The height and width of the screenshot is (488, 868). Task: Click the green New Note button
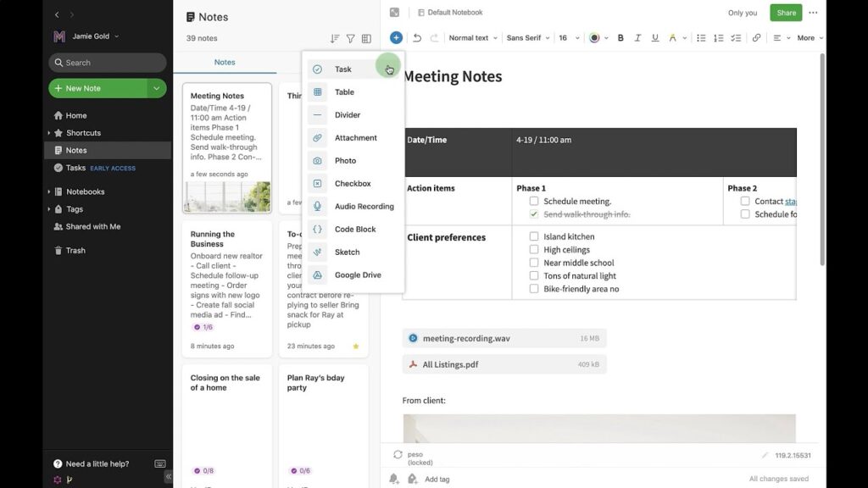click(97, 88)
